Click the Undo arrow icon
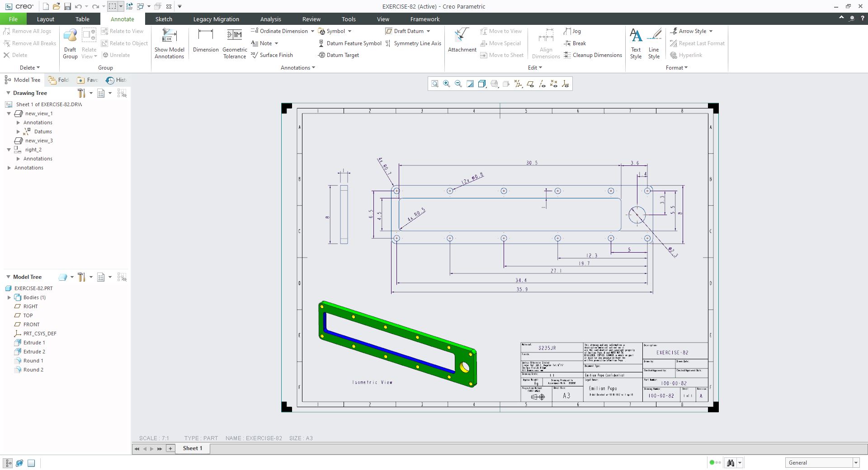Viewport: 868px width, 470px height. point(78,6)
